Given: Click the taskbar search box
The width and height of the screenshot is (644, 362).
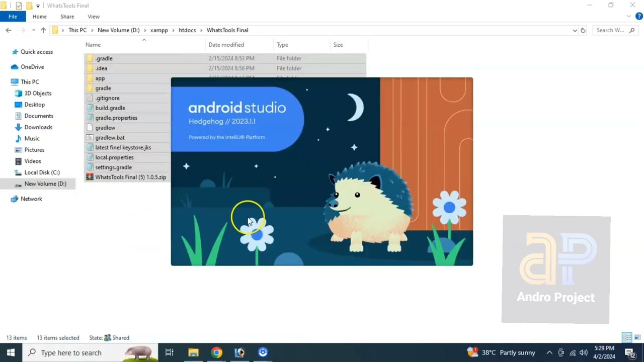Looking at the screenshot, I should (91, 352).
